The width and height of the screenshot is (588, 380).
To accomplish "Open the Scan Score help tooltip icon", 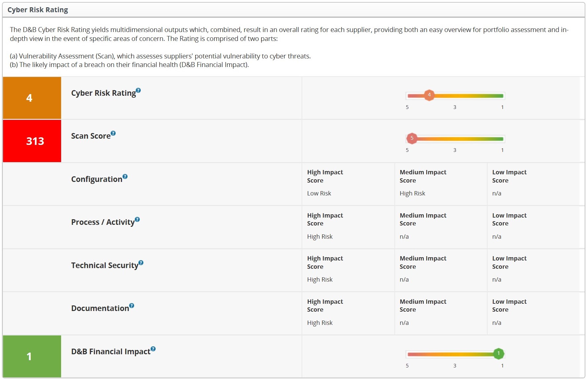I will [113, 133].
